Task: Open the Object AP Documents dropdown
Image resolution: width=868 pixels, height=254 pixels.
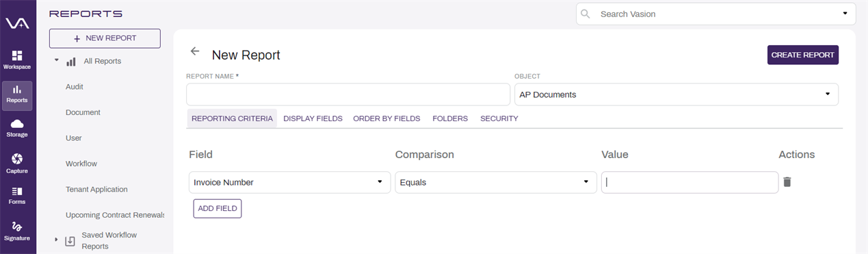Action: coord(676,94)
